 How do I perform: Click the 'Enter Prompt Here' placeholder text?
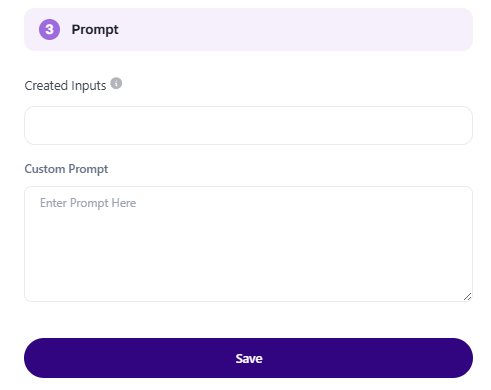tap(88, 203)
